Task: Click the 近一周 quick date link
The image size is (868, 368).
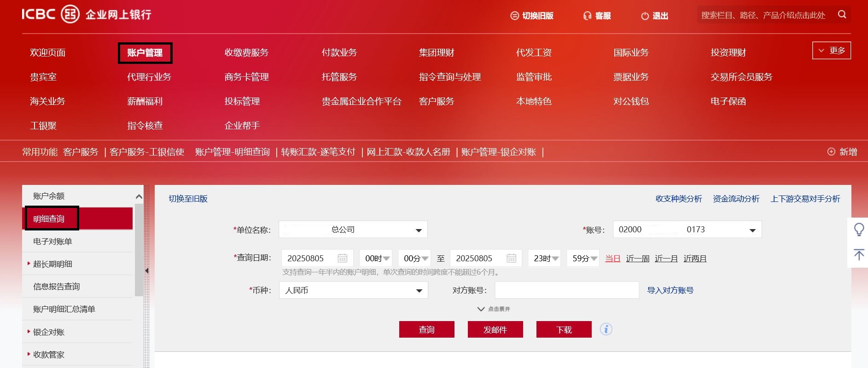Action: (637, 259)
